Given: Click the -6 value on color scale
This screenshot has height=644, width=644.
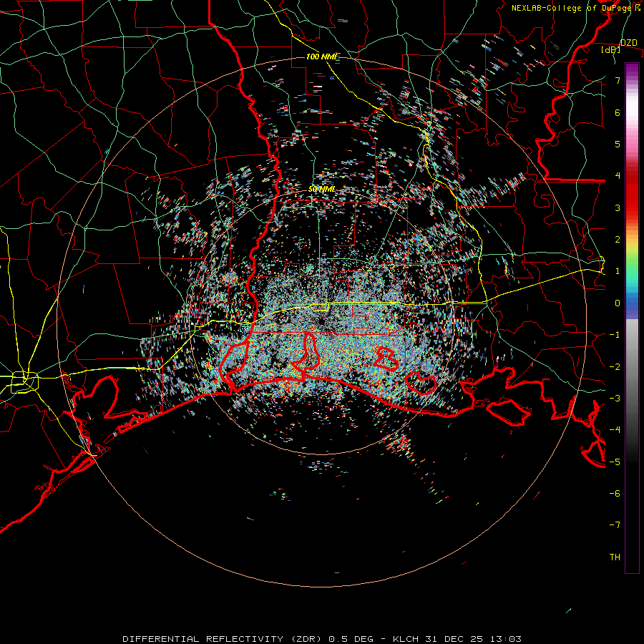Looking at the screenshot, I should click(x=615, y=494).
